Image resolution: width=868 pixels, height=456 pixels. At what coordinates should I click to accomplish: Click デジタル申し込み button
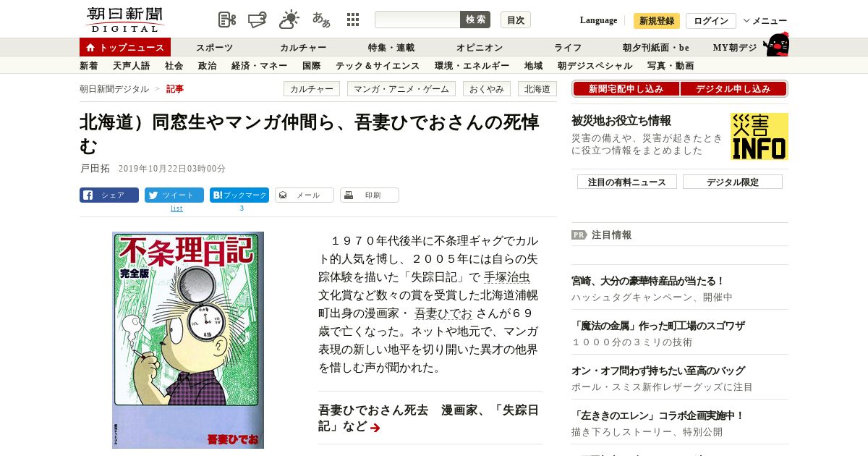tap(733, 88)
